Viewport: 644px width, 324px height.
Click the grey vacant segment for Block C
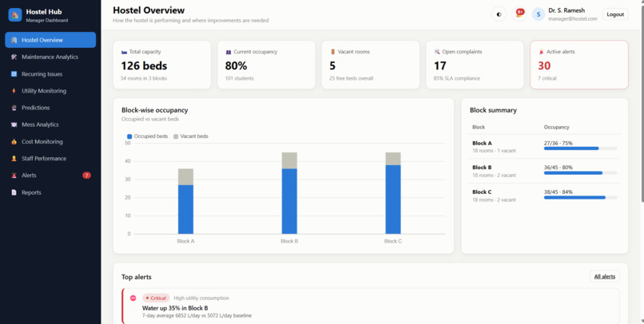[x=393, y=159]
